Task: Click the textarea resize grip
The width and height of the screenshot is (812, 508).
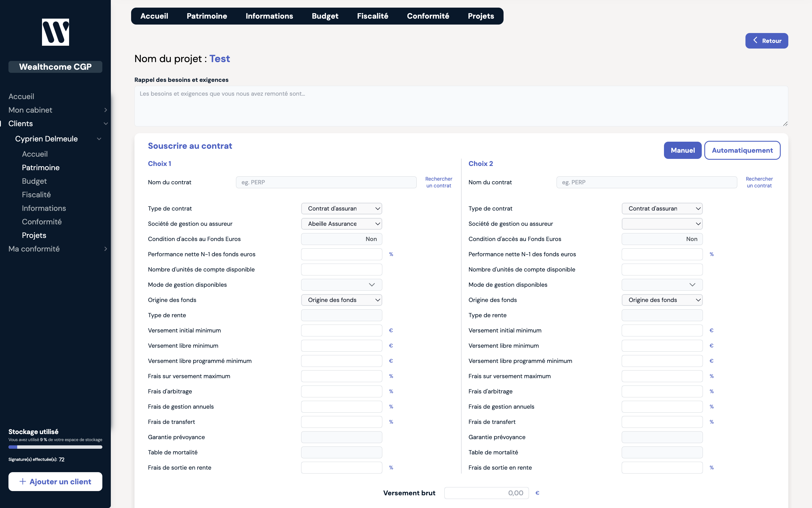Action: (x=785, y=124)
